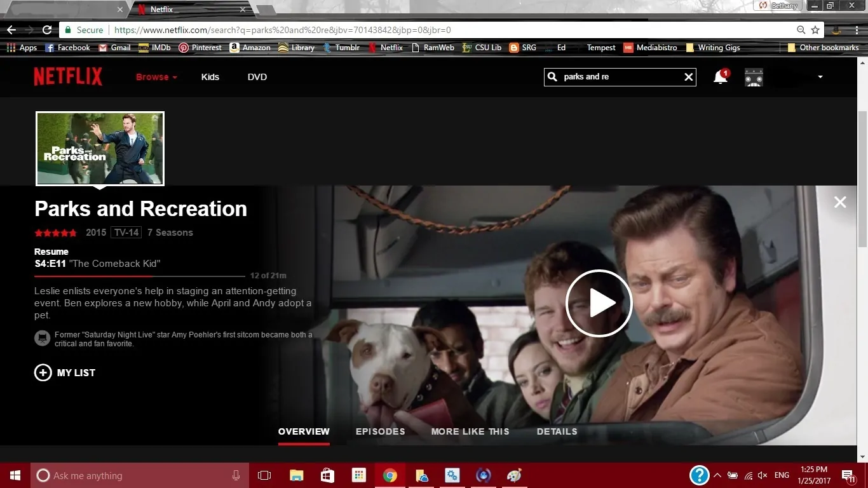868x488 pixels.
Task: Click the S4:E11 The Comeback Kid text
Action: (97, 264)
